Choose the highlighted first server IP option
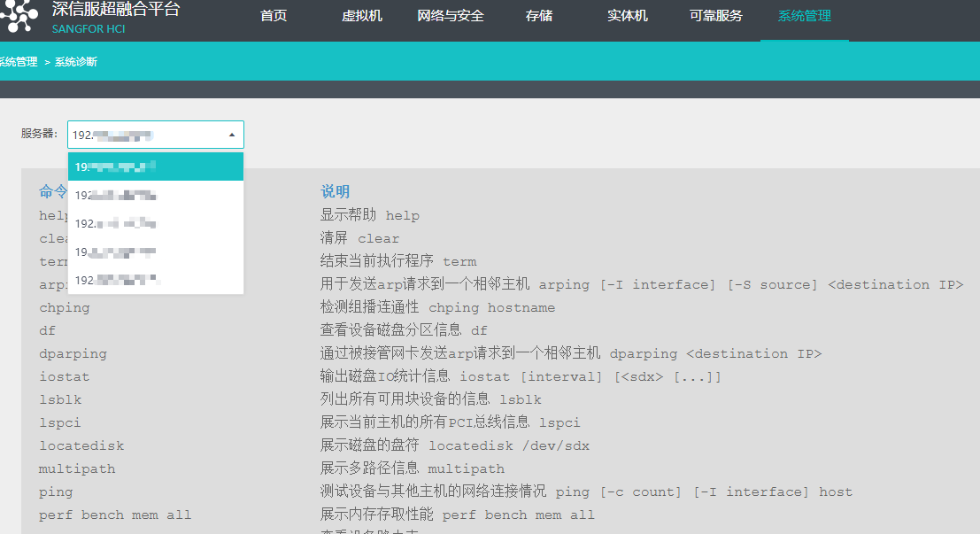980x534 pixels. tap(155, 166)
